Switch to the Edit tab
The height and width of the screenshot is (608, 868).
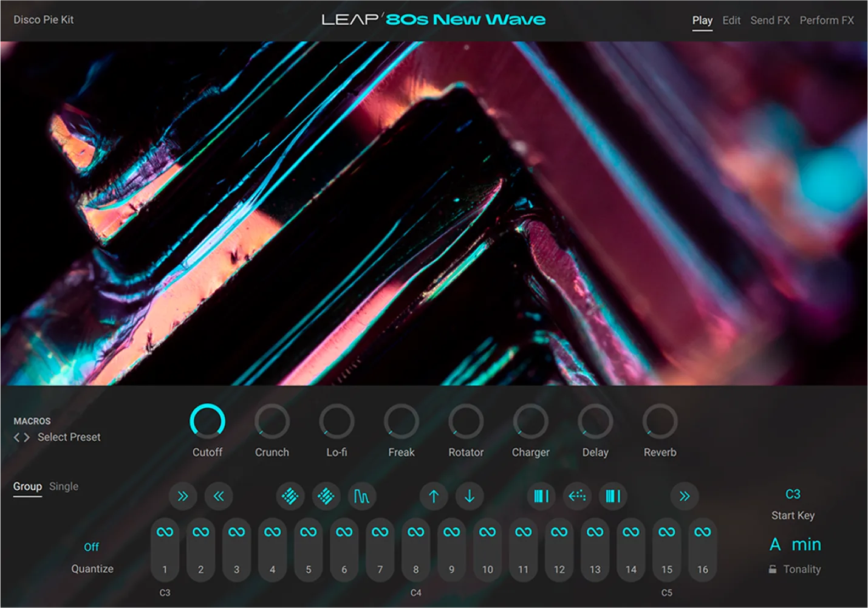pos(731,20)
